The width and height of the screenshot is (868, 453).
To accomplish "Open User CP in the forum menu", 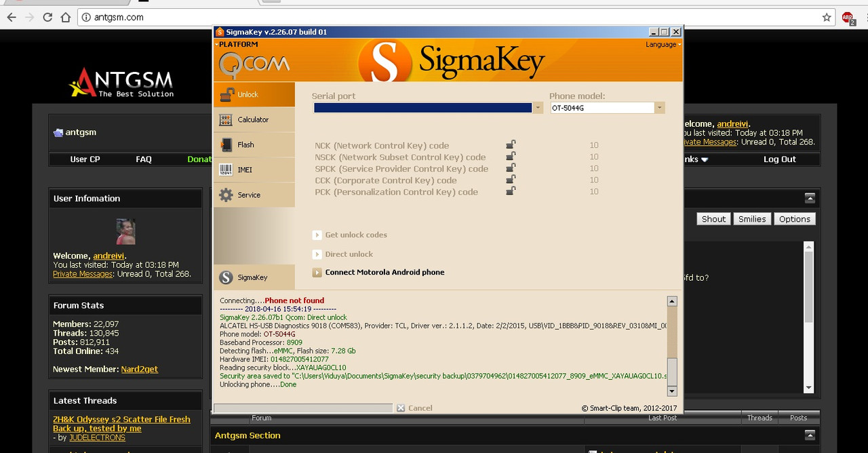I will (85, 159).
